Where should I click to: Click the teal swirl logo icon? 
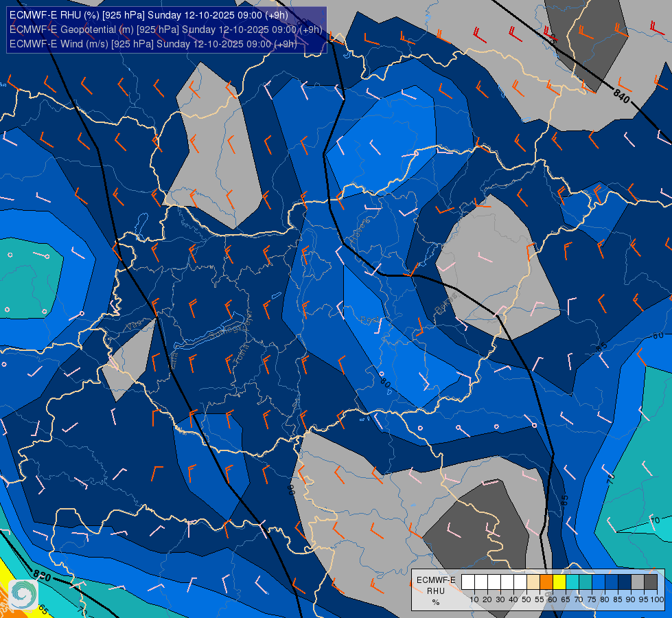pos(23,594)
